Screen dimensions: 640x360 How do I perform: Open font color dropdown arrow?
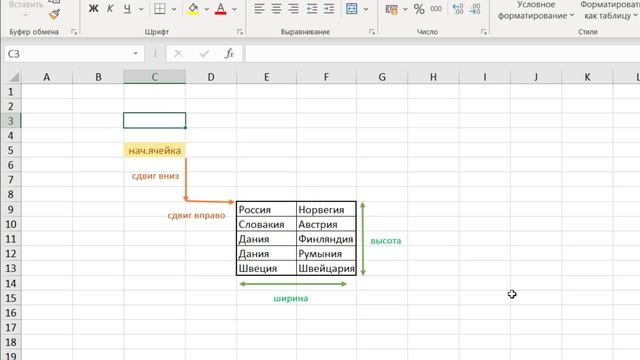click(x=234, y=9)
